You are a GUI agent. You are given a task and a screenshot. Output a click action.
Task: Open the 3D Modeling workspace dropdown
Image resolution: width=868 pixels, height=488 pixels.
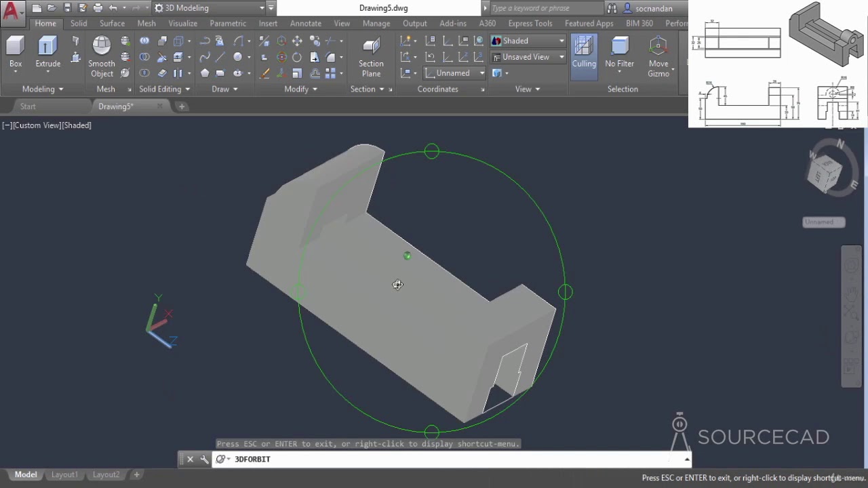coord(209,8)
